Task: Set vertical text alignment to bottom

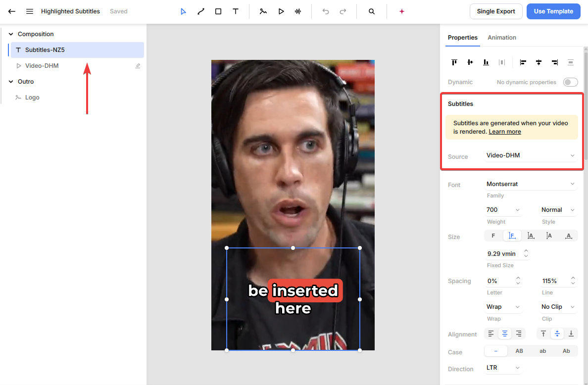Action: tap(571, 333)
